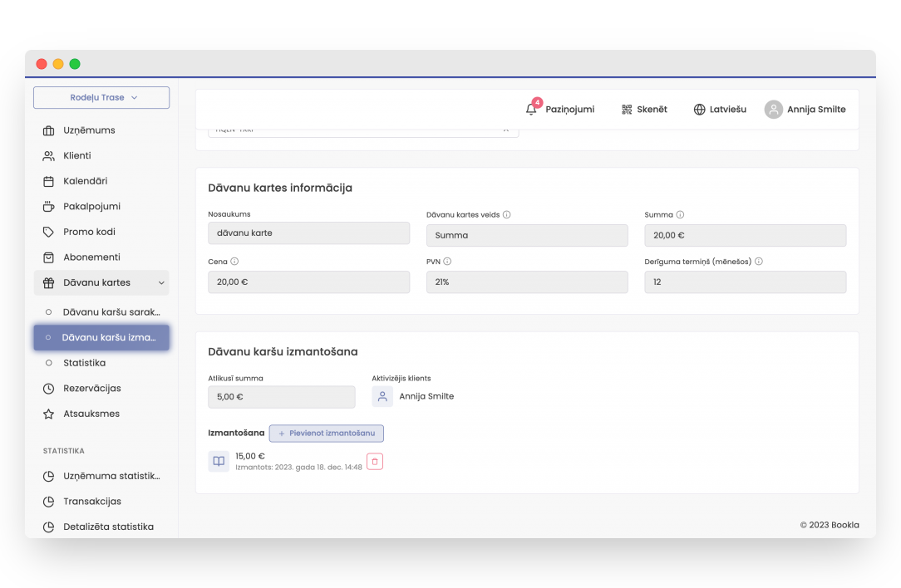This screenshot has width=901, height=588.
Task: Click the notifications bell icon
Action: click(x=532, y=110)
